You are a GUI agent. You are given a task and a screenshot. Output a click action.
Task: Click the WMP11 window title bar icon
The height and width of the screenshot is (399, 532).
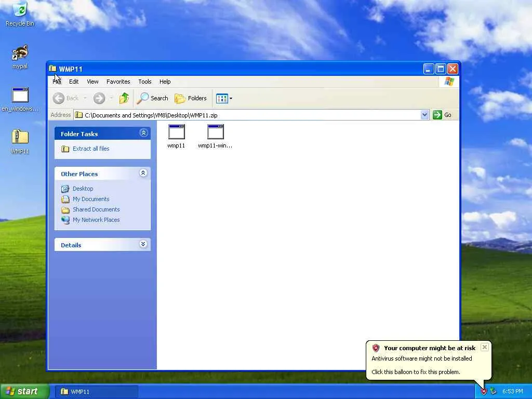(52, 69)
